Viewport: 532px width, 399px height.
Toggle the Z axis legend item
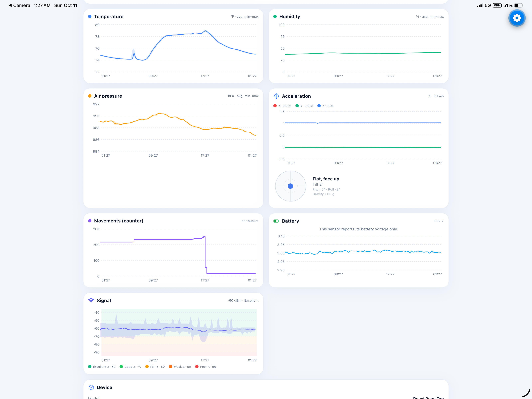tap(325, 106)
